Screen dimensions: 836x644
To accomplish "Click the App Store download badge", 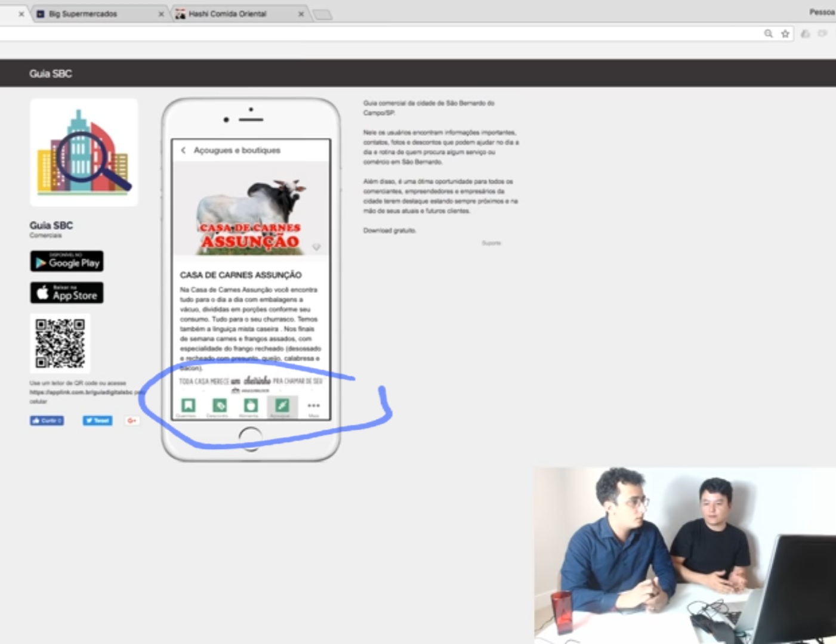I will [67, 293].
